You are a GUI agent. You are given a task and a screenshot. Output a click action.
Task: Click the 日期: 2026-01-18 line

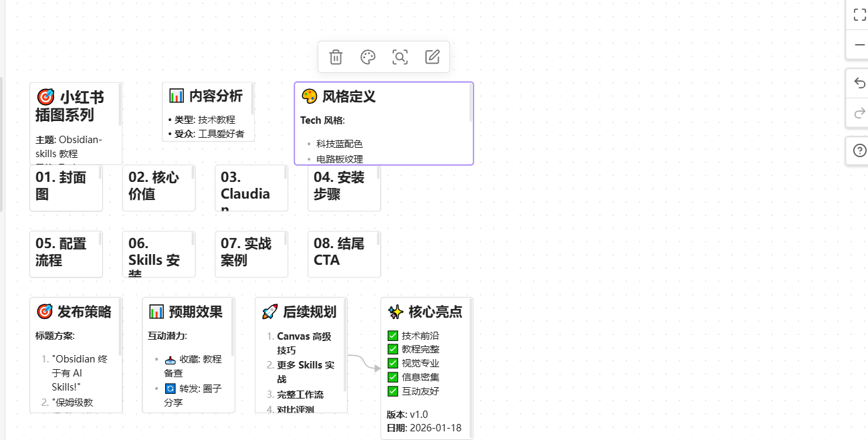click(x=424, y=428)
